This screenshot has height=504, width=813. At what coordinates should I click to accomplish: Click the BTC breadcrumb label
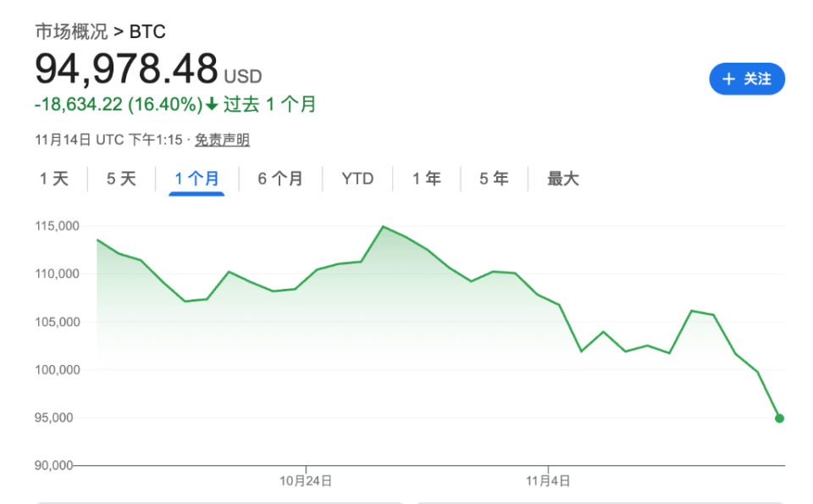pos(146,32)
